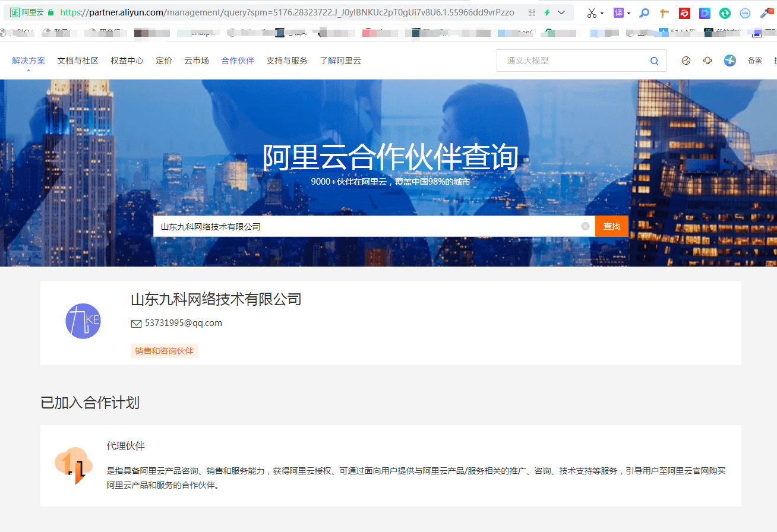Click the QR code icon in address bar
Image resolution: width=777 pixels, height=532 pixels.
532,12
